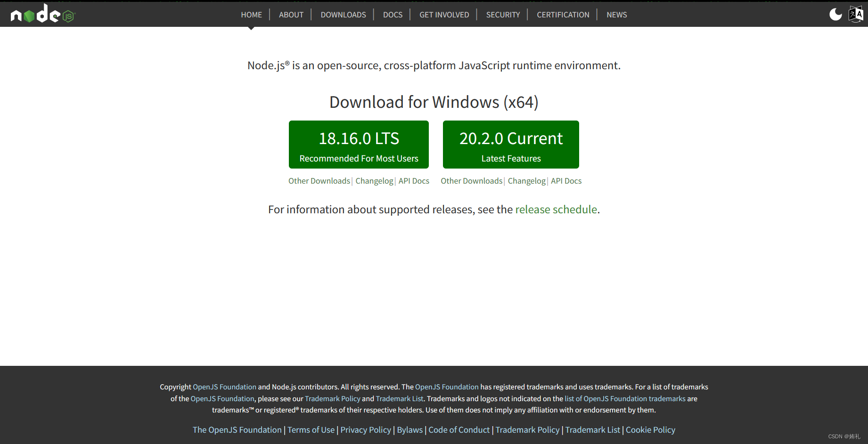Image resolution: width=868 pixels, height=444 pixels.
Task: Open Trademark Policy in footer bar
Action: tap(527, 430)
